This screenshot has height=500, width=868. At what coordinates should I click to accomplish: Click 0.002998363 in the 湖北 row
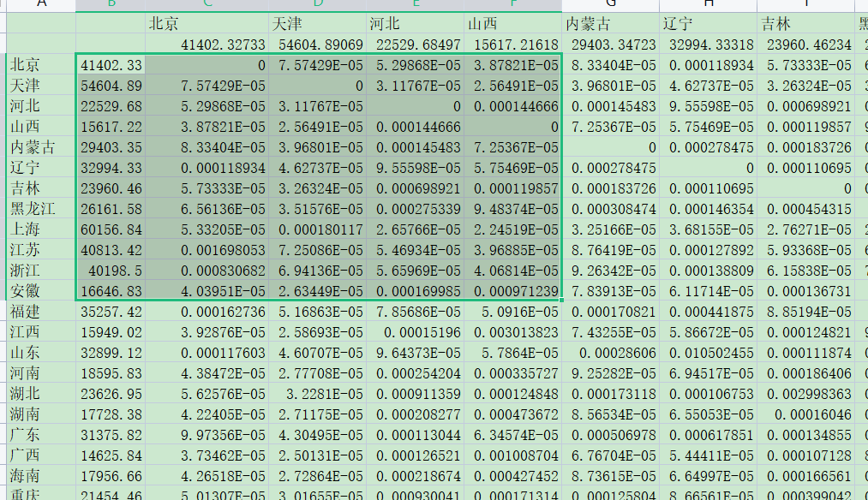click(x=806, y=394)
